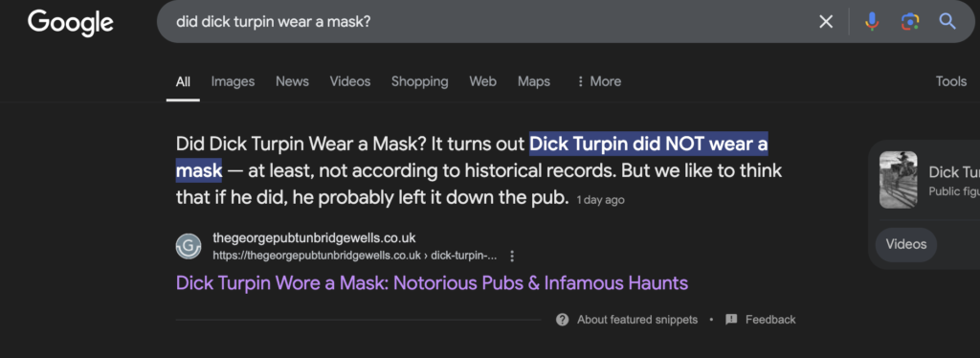980x358 pixels.
Task: Open 'Dick Turpin Wore a Mask' result link
Action: click(x=432, y=283)
